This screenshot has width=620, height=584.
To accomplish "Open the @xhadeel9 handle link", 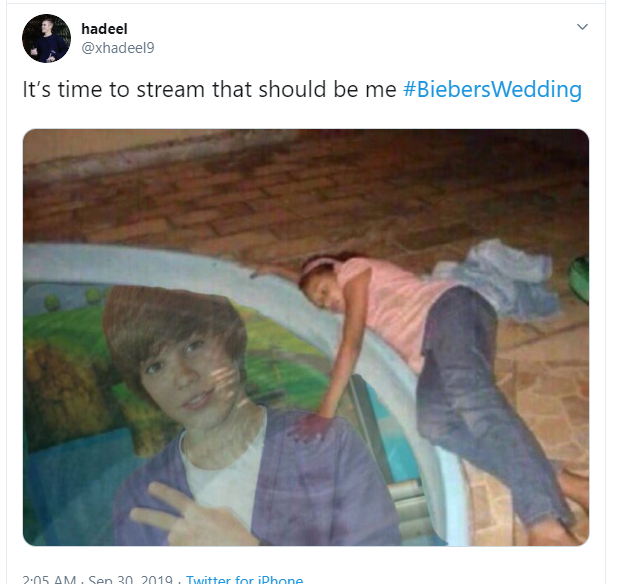I will tap(117, 47).
